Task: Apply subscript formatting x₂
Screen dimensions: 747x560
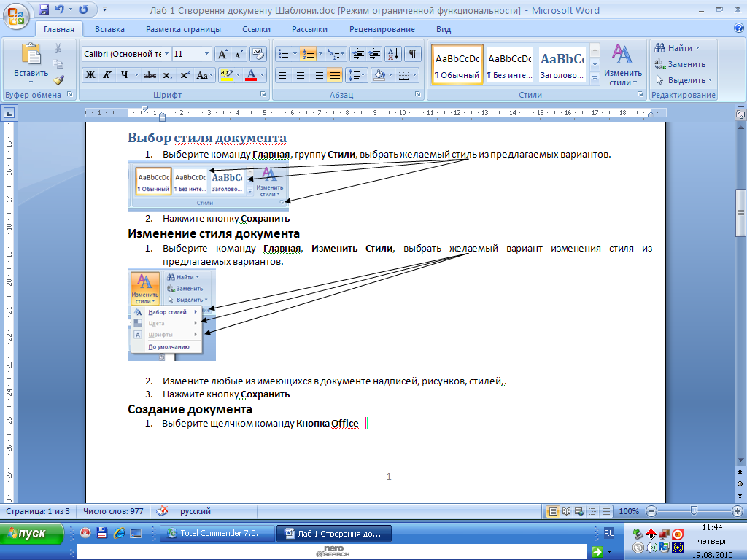Action: (x=167, y=75)
